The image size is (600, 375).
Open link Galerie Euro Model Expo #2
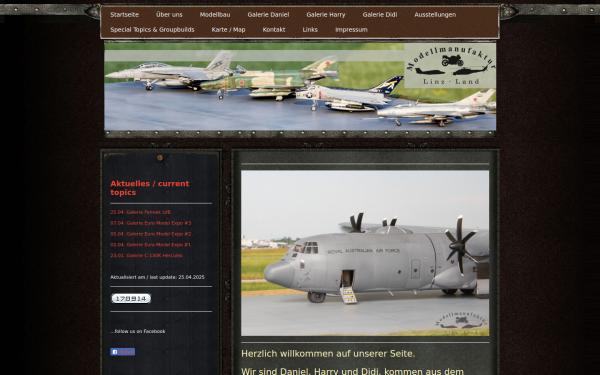[151, 233]
